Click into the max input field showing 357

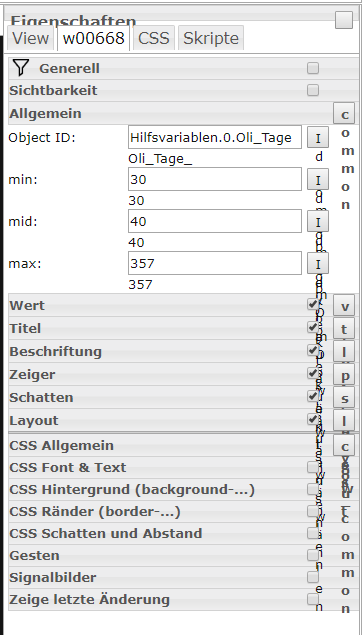[215, 263]
